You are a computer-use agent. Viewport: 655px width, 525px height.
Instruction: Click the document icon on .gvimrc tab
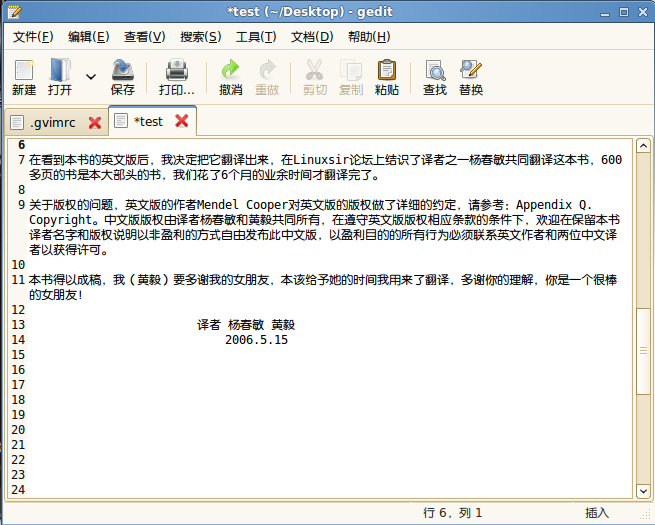(17, 122)
